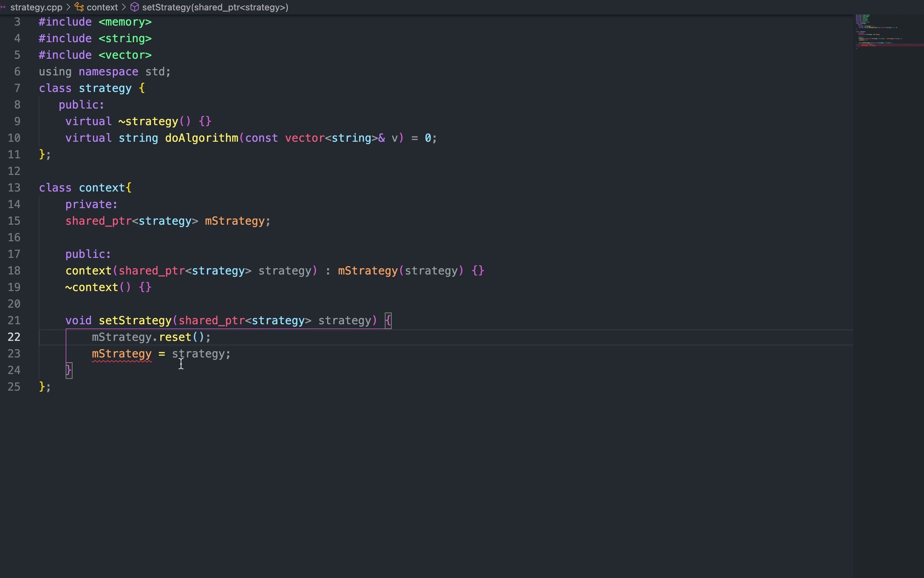
Task: Click the <memory> include header
Action: pyautogui.click(x=125, y=22)
